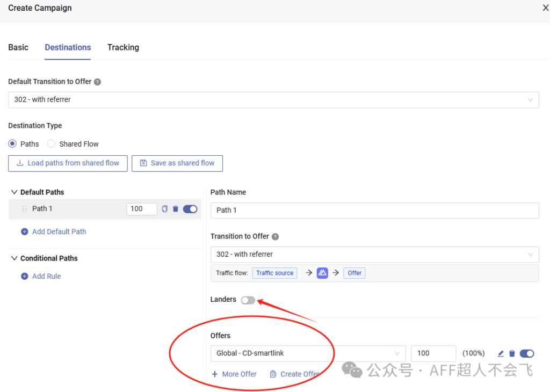550x392 pixels.
Task: Open the Global - CD-smartlink offer dropdown
Action: 308,353
